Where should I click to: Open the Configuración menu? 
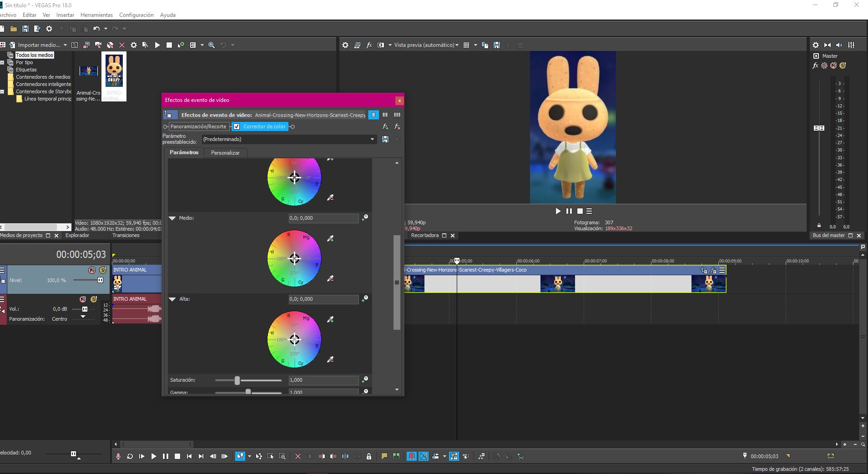(x=136, y=15)
